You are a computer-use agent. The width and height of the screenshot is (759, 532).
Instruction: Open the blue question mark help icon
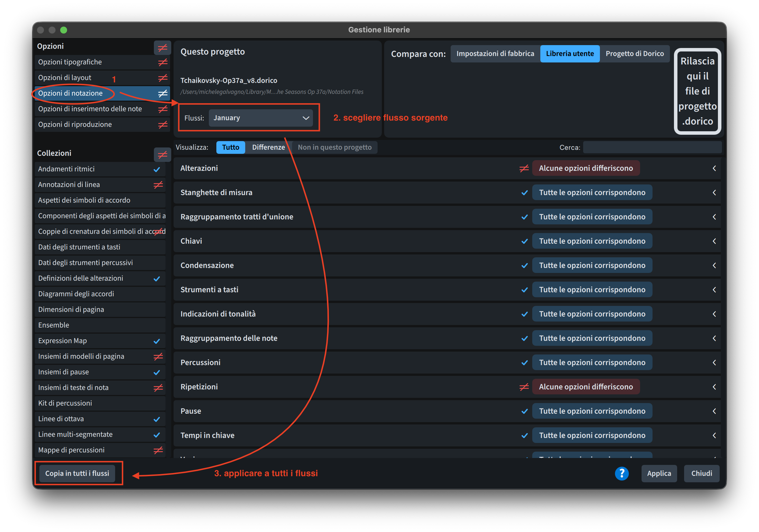[622, 473]
